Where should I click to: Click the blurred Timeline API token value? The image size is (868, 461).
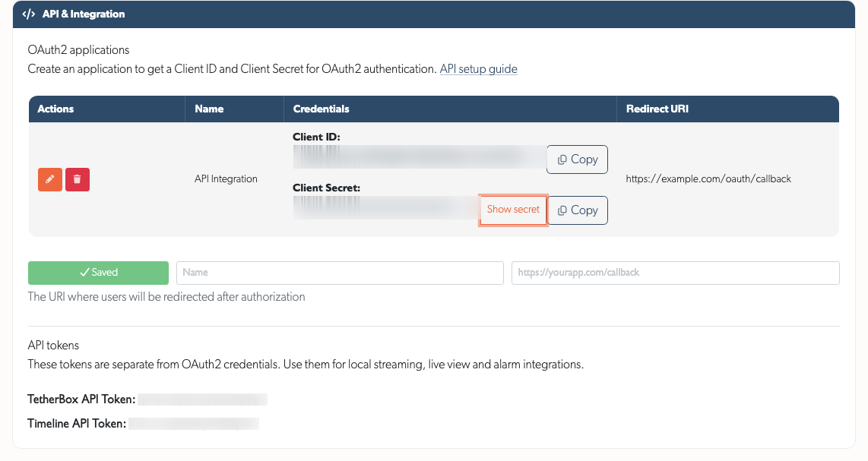(x=194, y=424)
